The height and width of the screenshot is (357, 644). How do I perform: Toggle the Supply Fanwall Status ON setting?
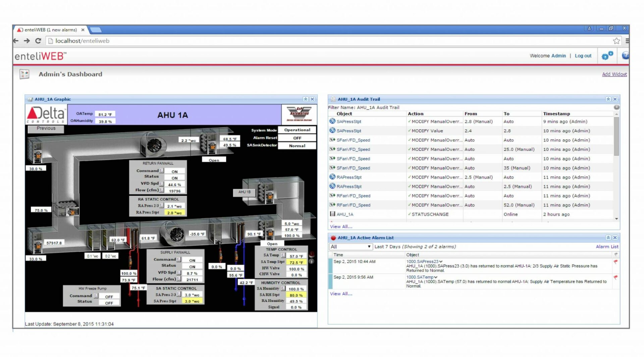pyautogui.click(x=192, y=266)
